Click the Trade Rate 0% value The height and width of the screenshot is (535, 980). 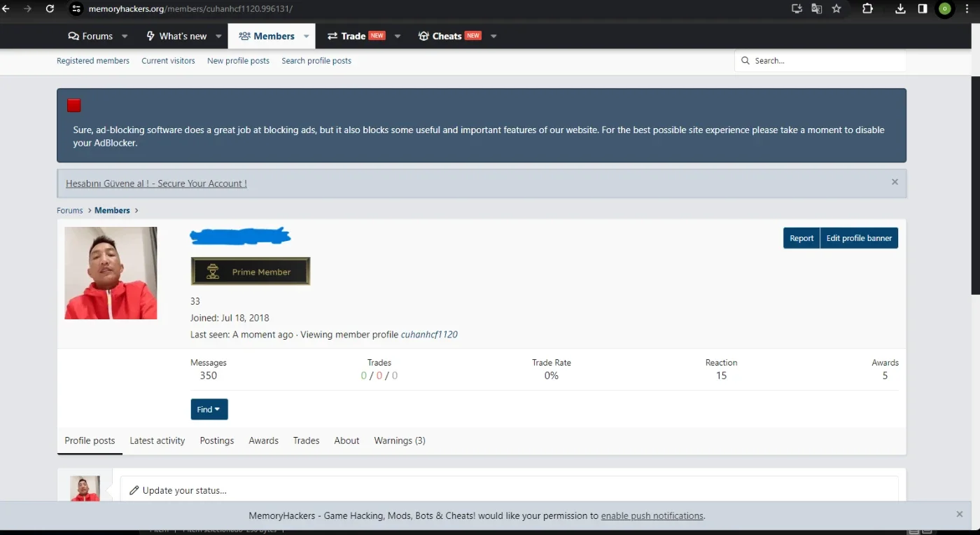(552, 375)
